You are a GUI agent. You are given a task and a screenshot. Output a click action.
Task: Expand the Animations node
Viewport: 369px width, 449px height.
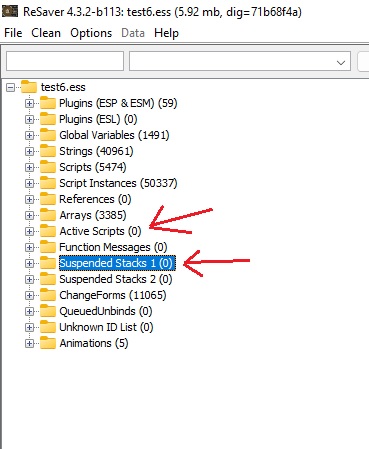click(x=29, y=344)
